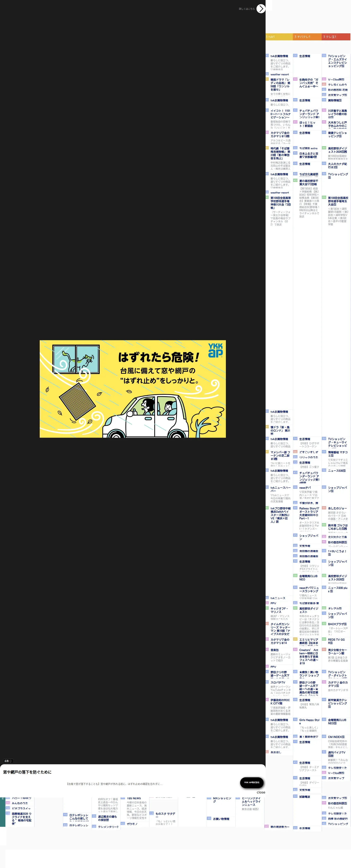Close the ad overlay via 'close'

(261, 792)
